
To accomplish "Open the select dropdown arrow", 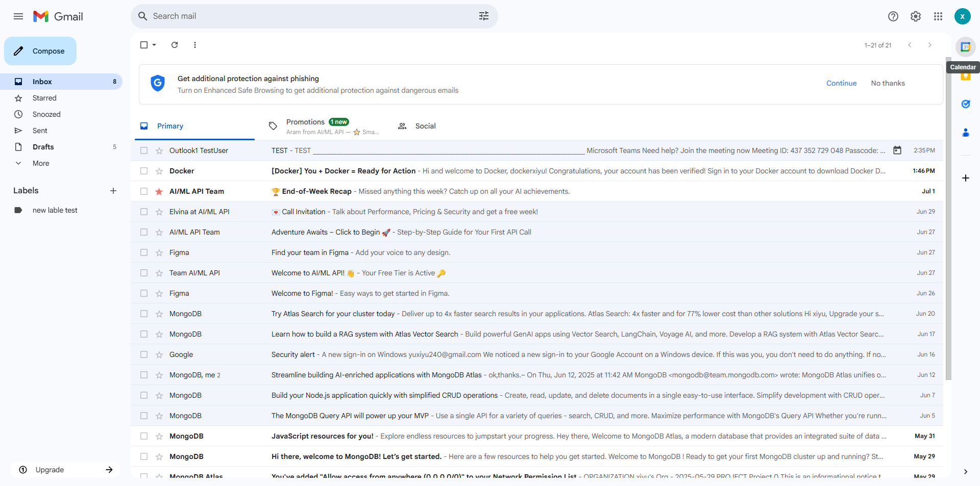I will (x=154, y=45).
